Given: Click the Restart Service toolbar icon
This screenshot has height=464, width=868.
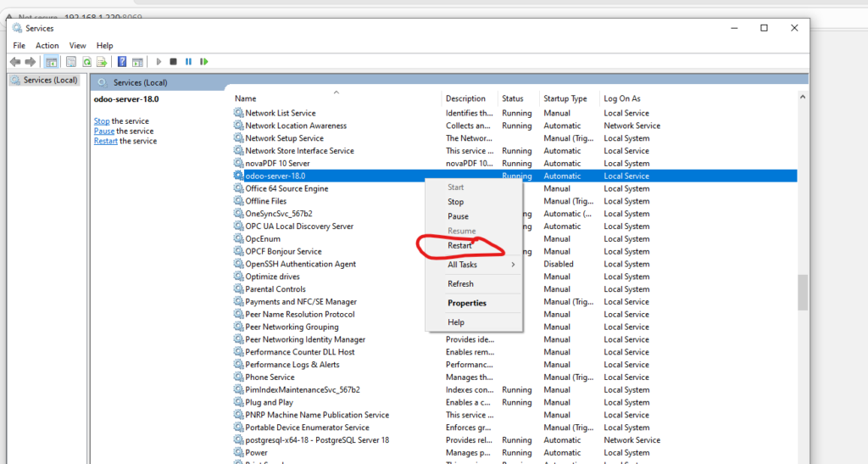Looking at the screenshot, I should click(204, 62).
